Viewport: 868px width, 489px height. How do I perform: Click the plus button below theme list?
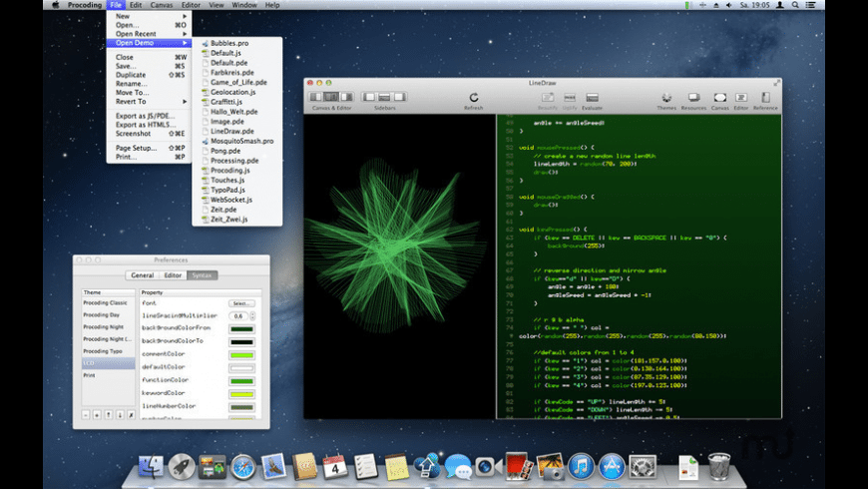pyautogui.click(x=97, y=414)
